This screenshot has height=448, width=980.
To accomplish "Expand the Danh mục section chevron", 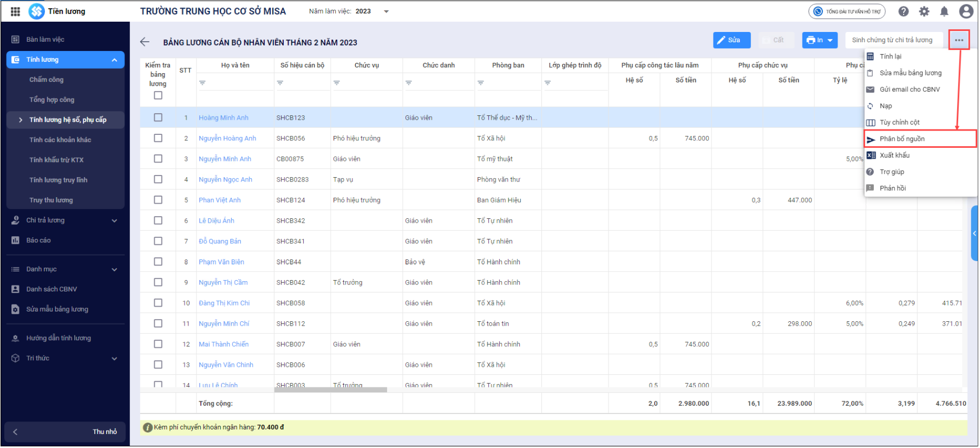I will pos(114,270).
